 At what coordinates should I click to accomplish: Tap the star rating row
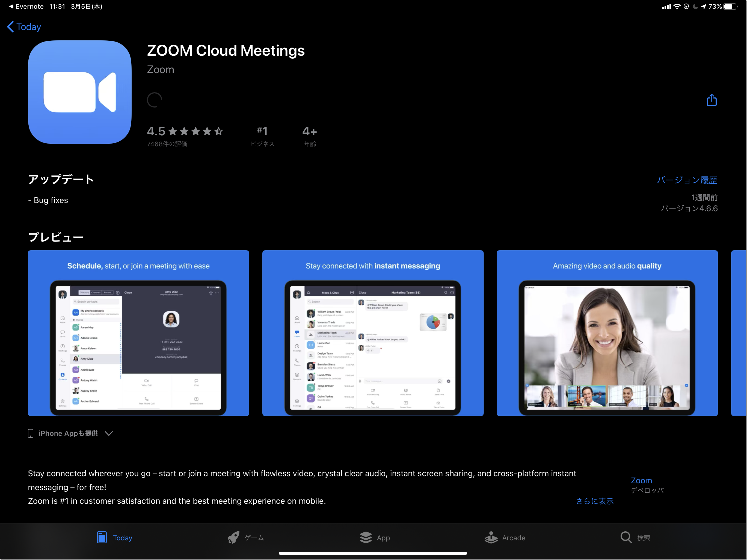coord(195,131)
